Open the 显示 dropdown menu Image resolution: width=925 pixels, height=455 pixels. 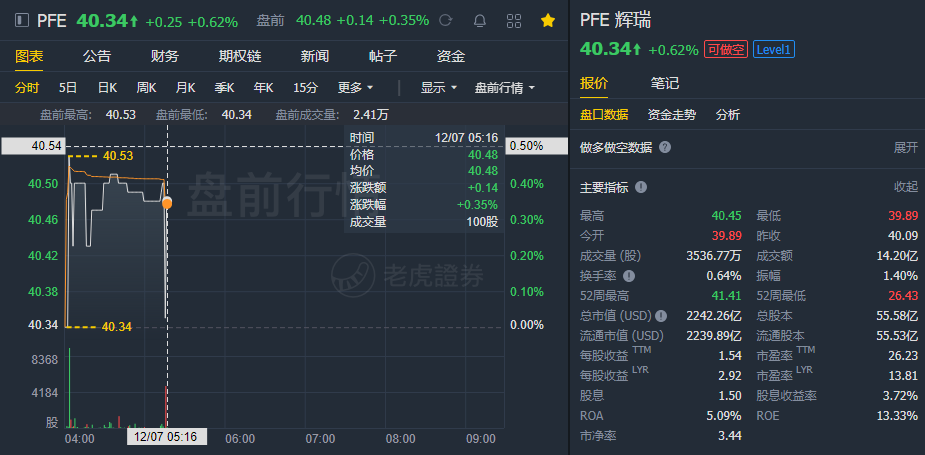(x=438, y=88)
